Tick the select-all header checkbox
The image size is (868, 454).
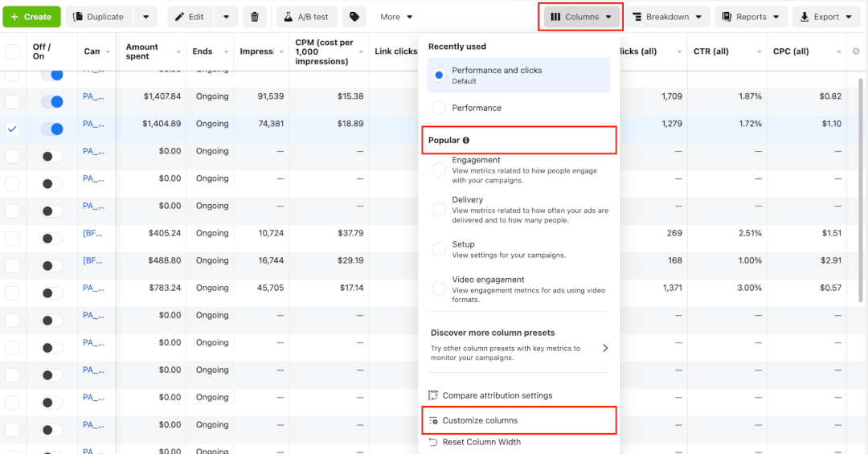11,51
